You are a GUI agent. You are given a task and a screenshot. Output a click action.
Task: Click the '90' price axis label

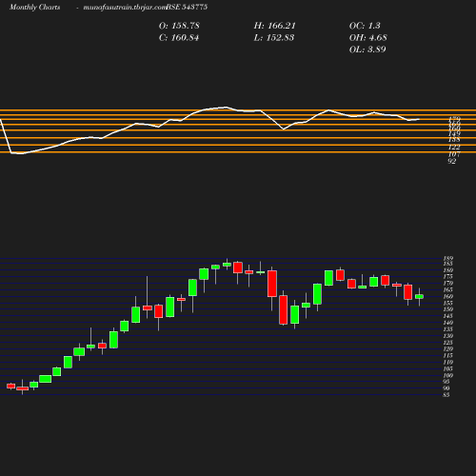446,388
